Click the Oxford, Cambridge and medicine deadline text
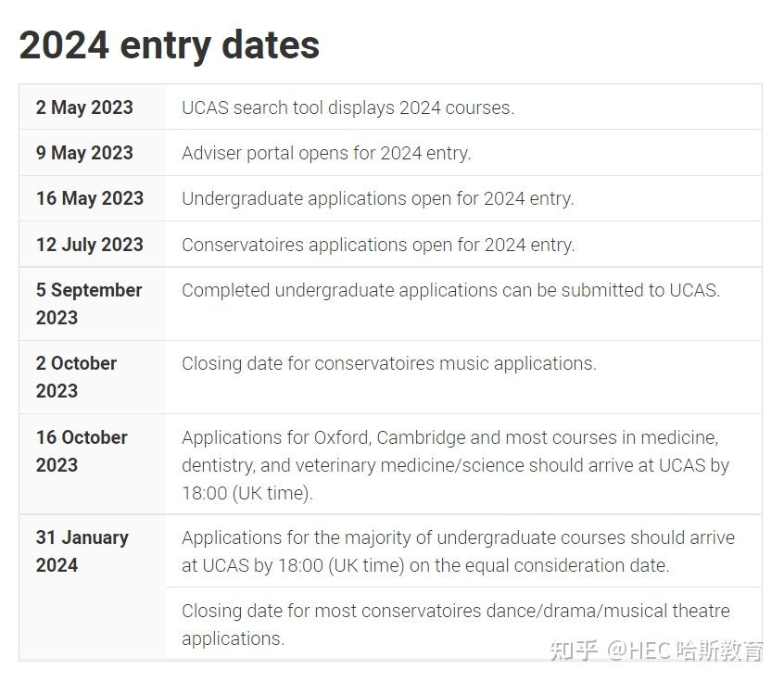The width and height of the screenshot is (784, 682). click(455, 464)
